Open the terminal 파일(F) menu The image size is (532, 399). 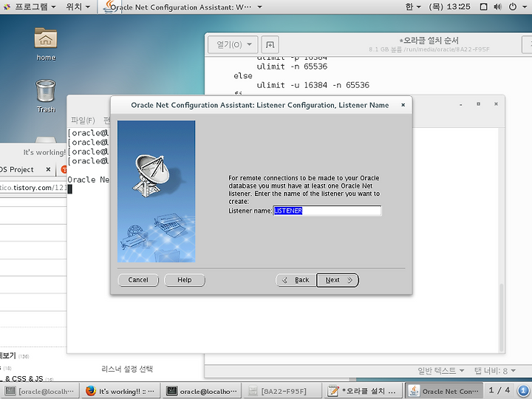point(83,120)
